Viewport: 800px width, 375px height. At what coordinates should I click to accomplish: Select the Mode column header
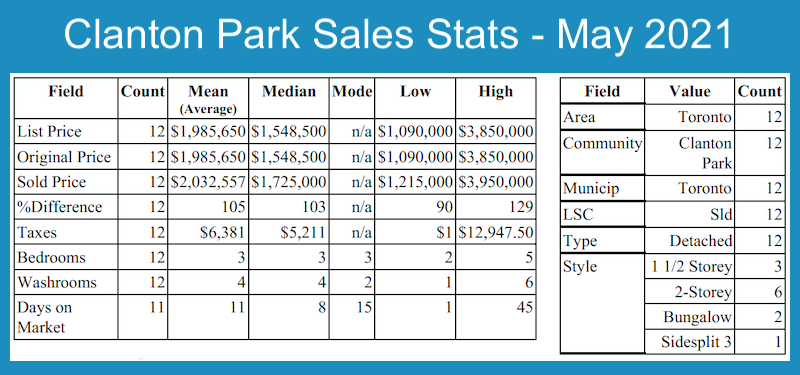pyautogui.click(x=352, y=92)
